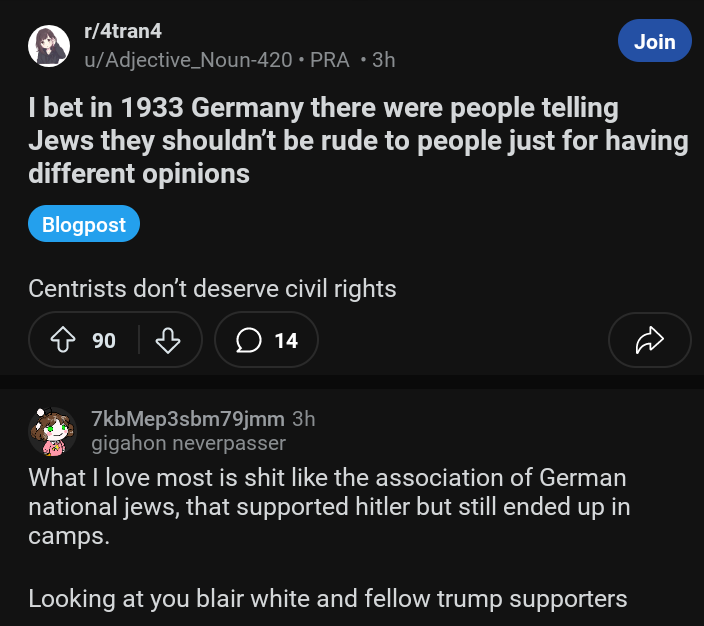Open u/Adjective_Noun-420's profile
The width and height of the screenshot is (704, 626).
(187, 60)
